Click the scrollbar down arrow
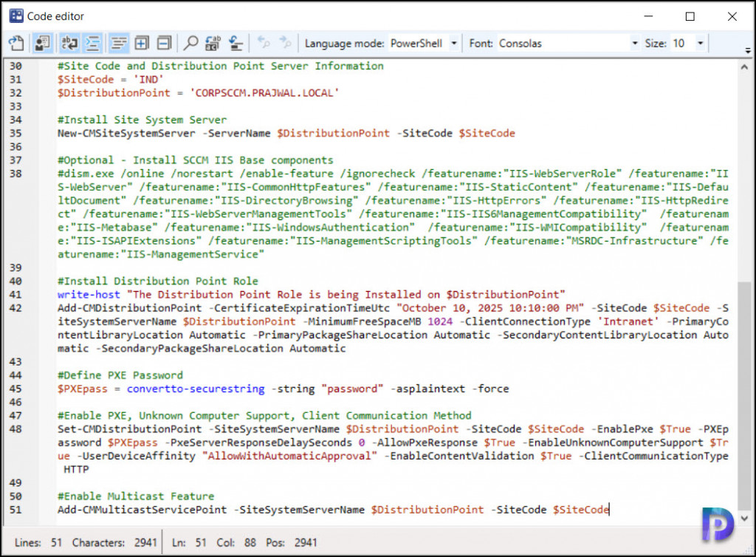This screenshot has height=557, width=756. (x=744, y=519)
